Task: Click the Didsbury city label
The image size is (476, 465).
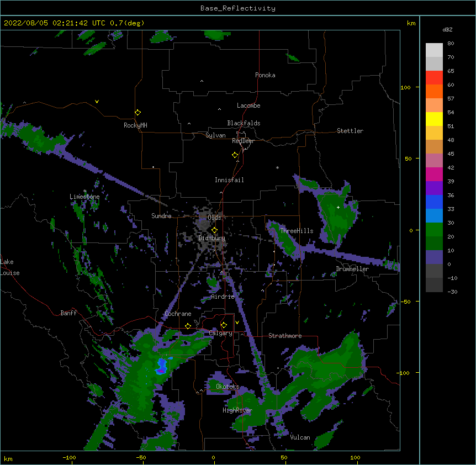Action: click(212, 238)
